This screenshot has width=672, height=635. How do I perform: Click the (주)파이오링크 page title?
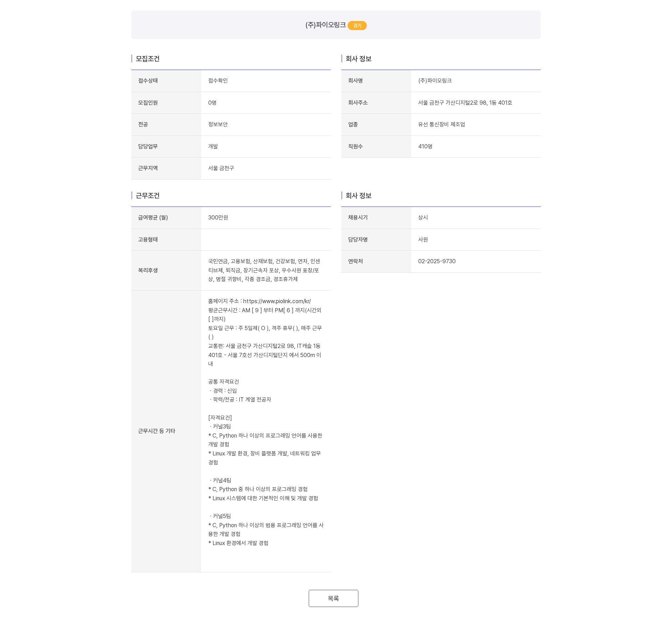325,25
